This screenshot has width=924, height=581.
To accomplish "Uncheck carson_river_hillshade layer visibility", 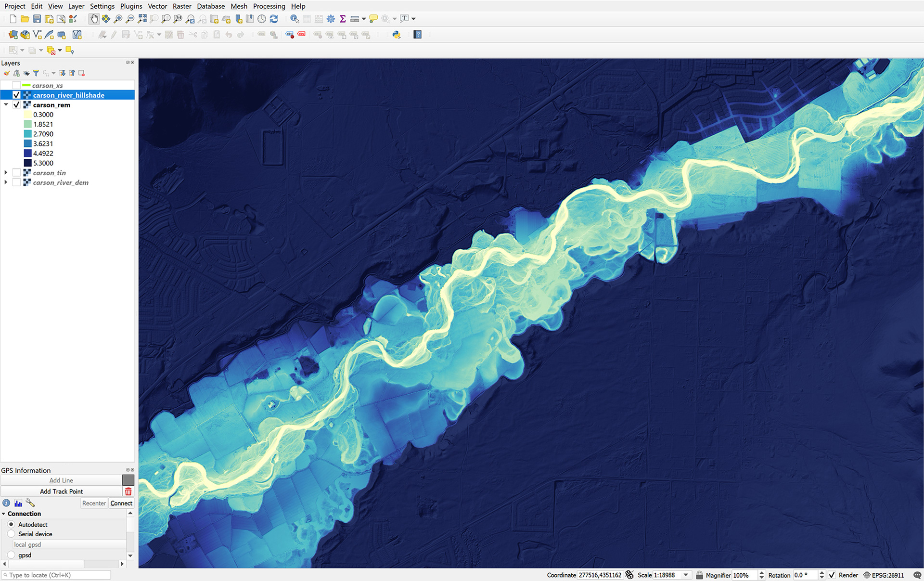I will pyautogui.click(x=16, y=95).
